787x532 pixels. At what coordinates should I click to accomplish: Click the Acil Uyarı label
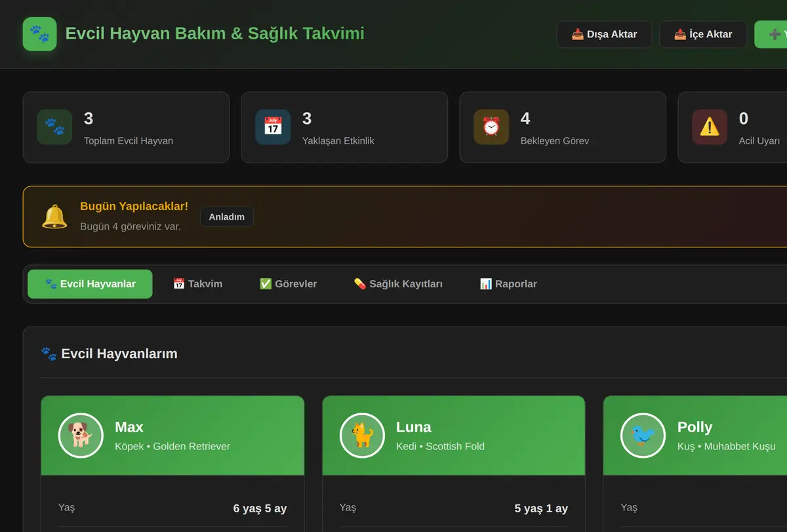coord(759,140)
